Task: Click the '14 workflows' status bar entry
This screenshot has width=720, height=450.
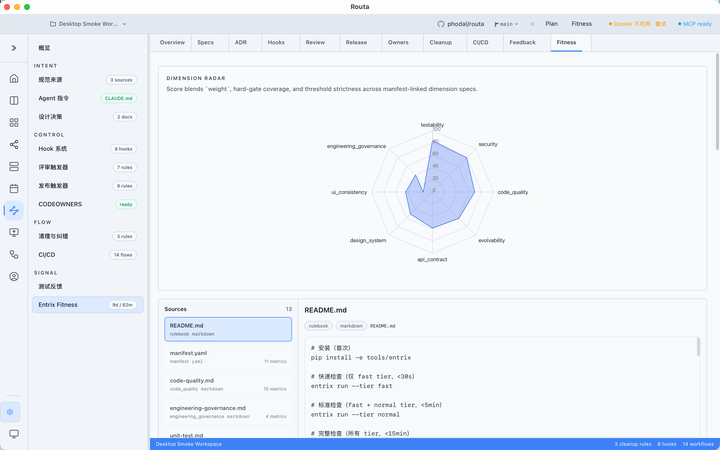Action: pyautogui.click(x=698, y=444)
